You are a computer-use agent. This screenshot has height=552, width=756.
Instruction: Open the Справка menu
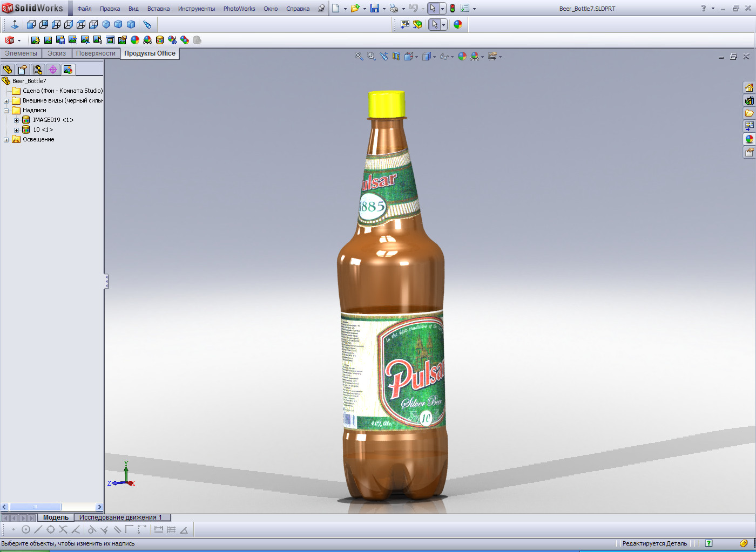(x=298, y=9)
